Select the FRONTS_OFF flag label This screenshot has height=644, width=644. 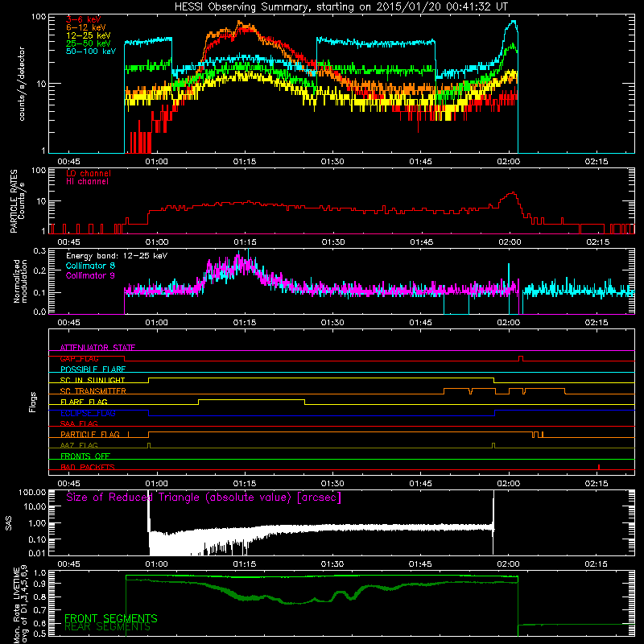85,456
